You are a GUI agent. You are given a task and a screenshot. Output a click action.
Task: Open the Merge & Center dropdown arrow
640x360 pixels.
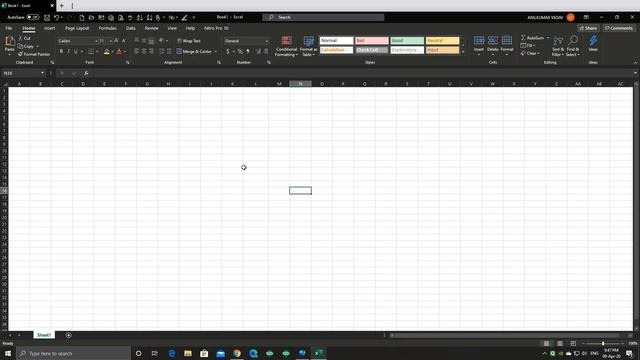216,51
